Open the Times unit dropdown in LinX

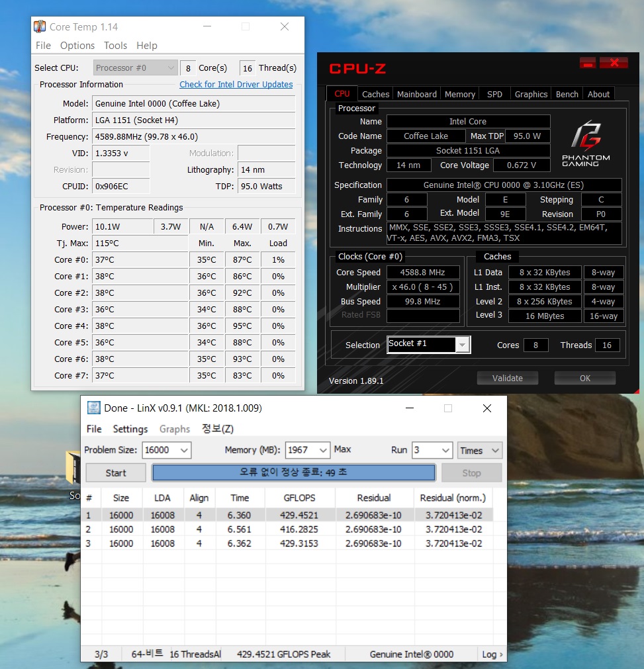[x=480, y=450]
